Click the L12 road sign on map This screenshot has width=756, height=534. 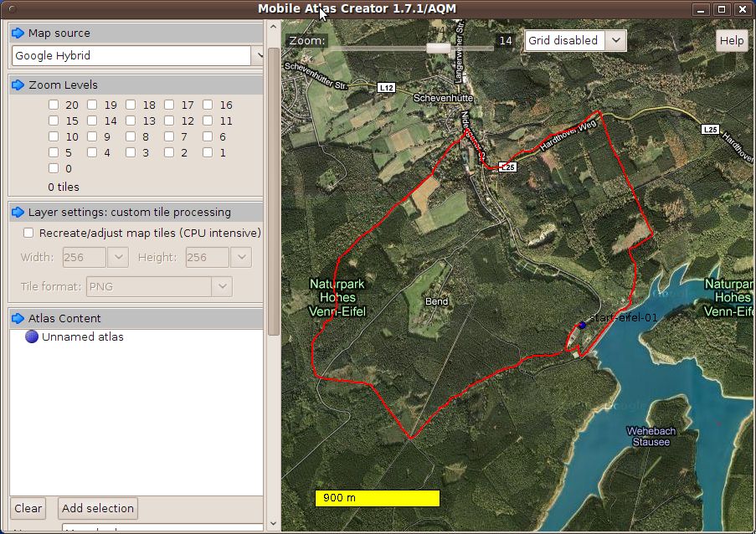point(386,87)
